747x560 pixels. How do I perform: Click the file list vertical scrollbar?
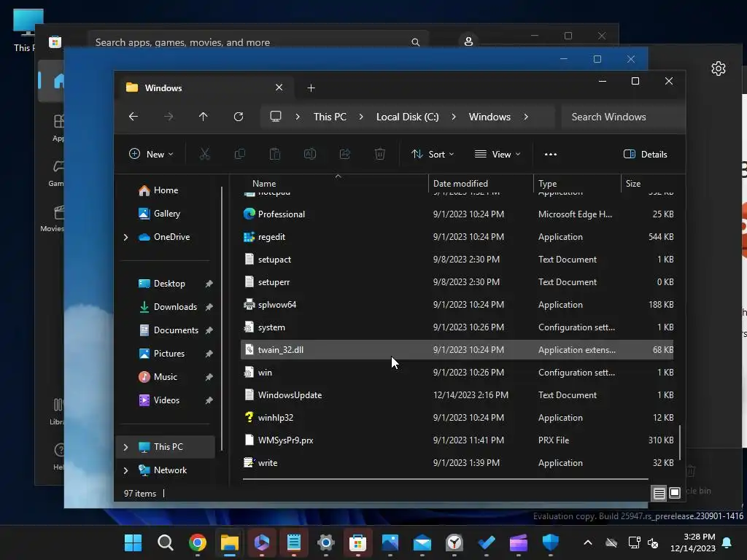pos(680,443)
